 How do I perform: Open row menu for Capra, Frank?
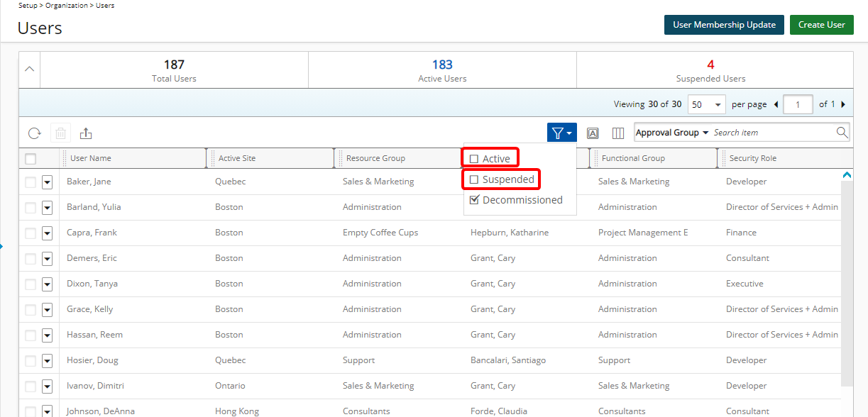(x=47, y=233)
